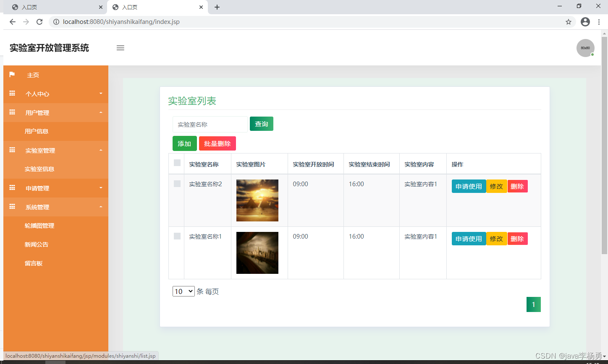Image resolution: width=608 pixels, height=364 pixels.
Task: Click the flag icon beside 主页
Action: point(12,75)
